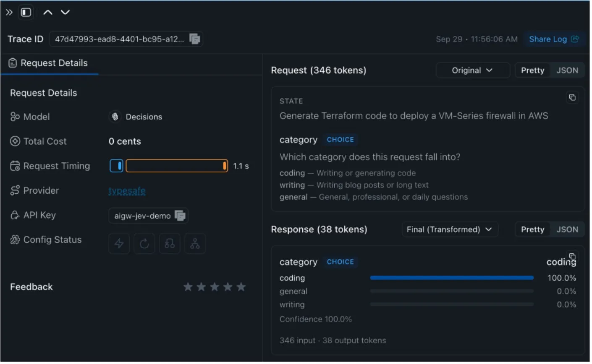The width and height of the screenshot is (592, 364).
Task: Switch response view to JSON
Action: [x=567, y=229]
